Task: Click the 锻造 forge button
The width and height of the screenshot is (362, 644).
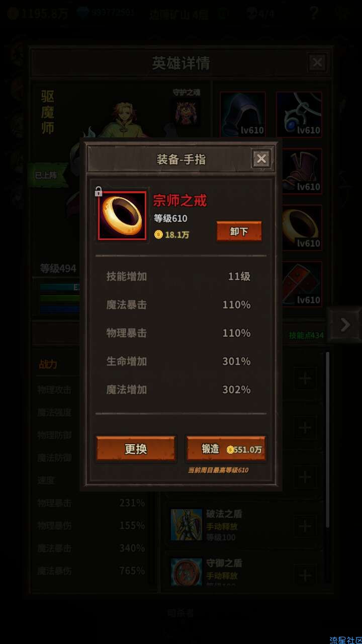Action: 226,449
